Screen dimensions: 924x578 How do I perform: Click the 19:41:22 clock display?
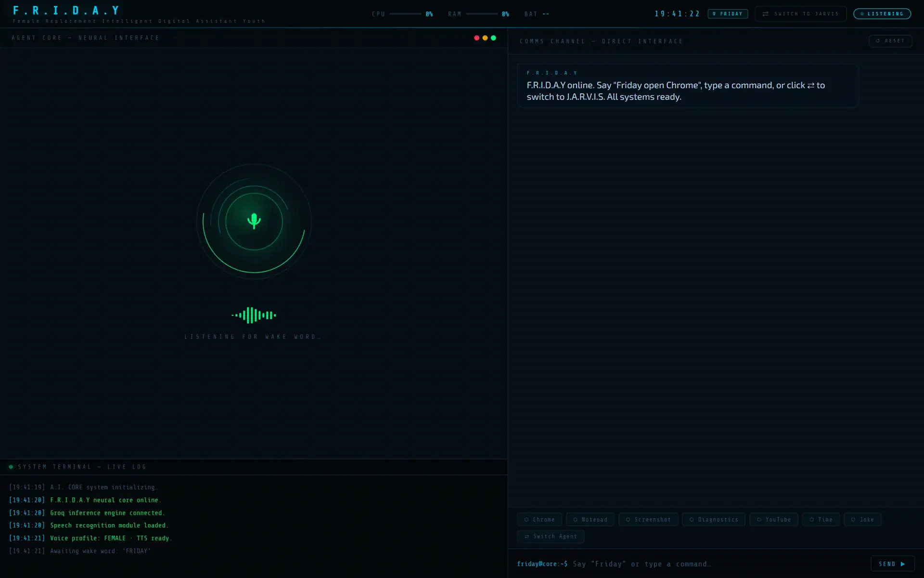[x=677, y=14]
